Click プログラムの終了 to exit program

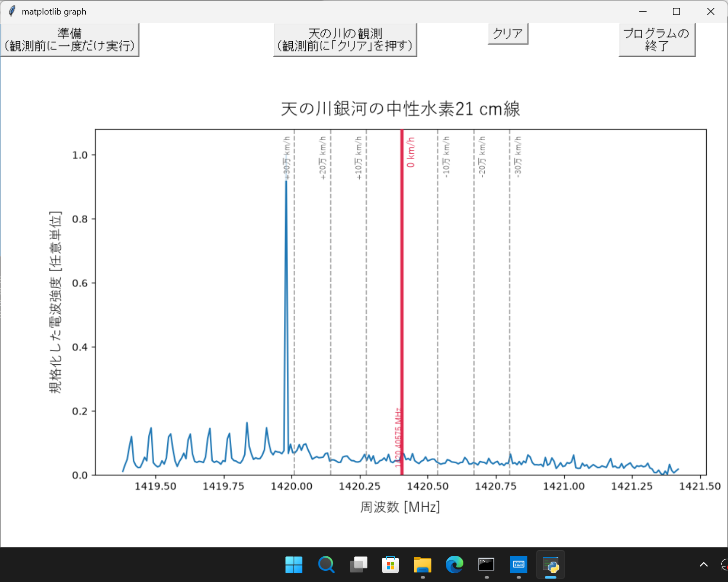[657, 40]
